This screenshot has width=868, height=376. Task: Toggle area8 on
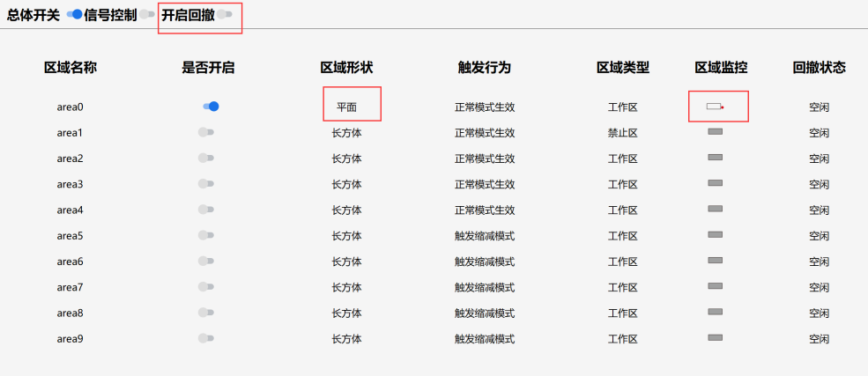206,313
